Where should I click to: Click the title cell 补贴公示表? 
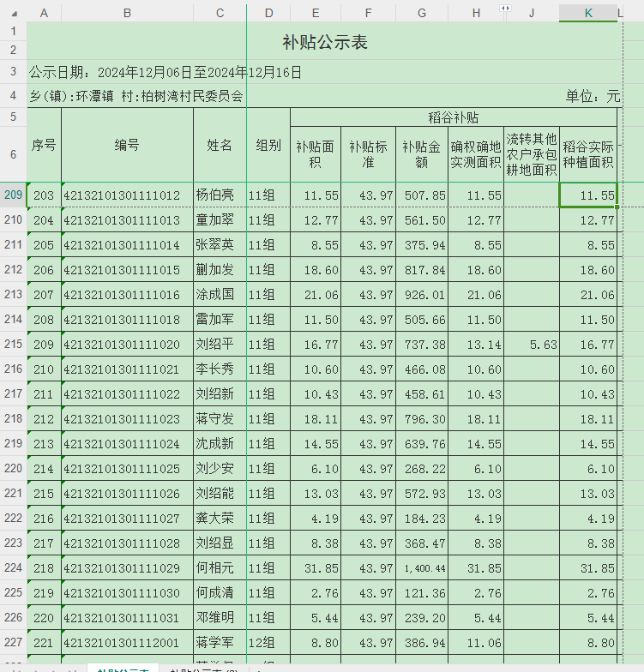point(324,41)
